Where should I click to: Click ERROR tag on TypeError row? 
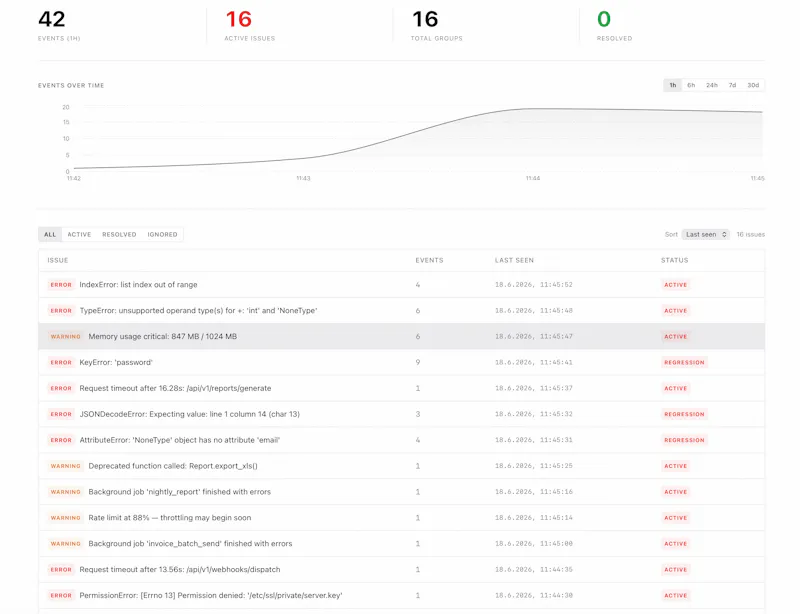[61, 310]
